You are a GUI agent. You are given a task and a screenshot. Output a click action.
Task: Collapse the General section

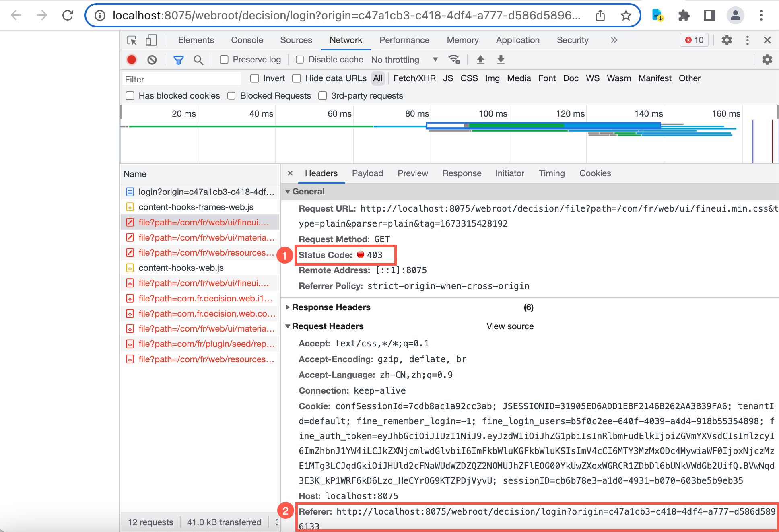pos(288,191)
